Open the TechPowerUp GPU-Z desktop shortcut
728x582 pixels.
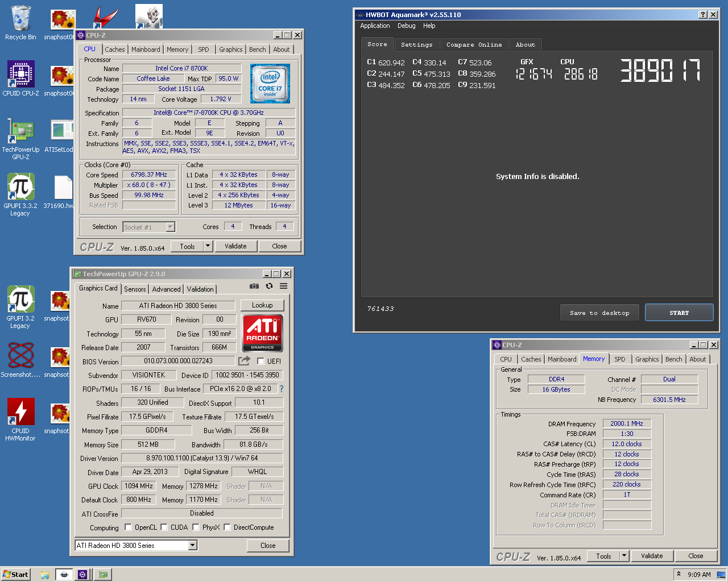click(20, 139)
